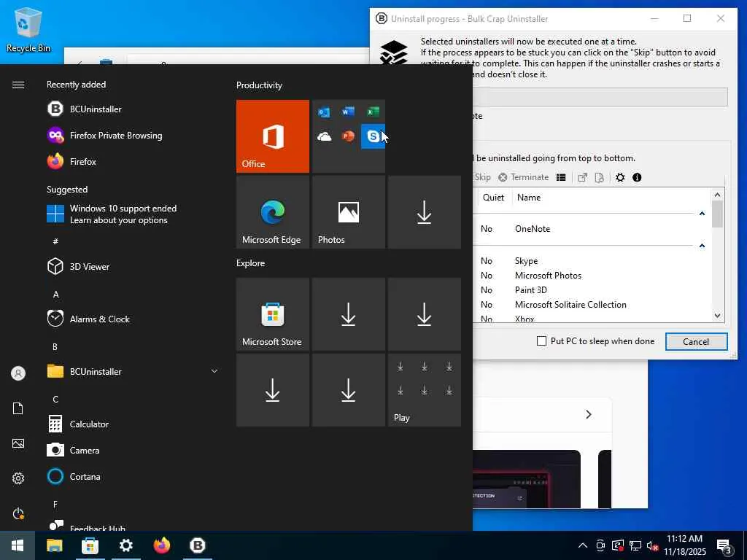Launch Firefox from Recently added list

[x=72, y=161]
